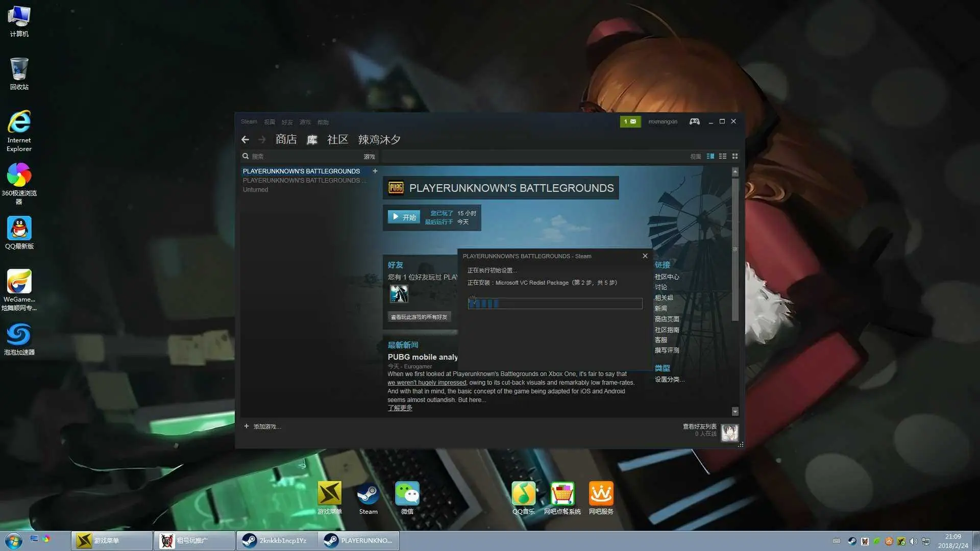
Task: Click scrollbar down arrow in game details
Action: 735,411
